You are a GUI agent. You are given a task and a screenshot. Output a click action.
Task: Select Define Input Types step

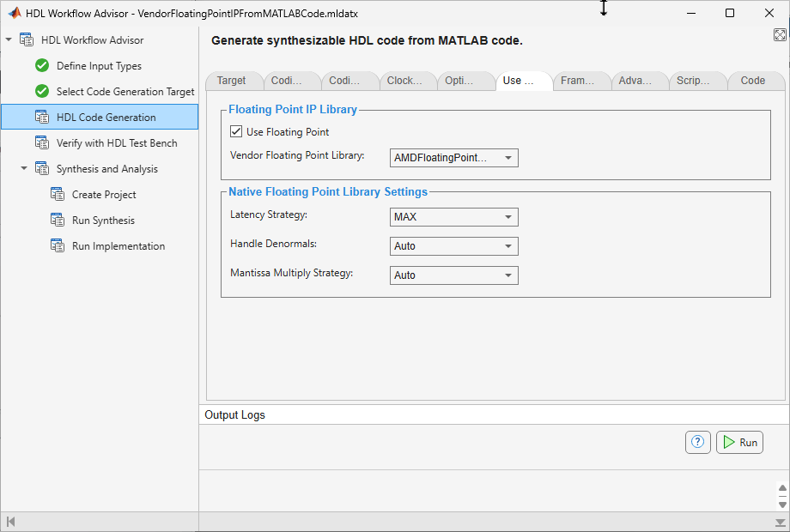(99, 66)
